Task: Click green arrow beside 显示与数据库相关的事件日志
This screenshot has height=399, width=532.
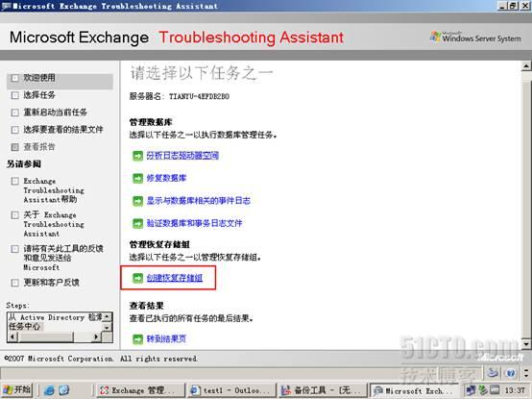Action: coord(137,201)
